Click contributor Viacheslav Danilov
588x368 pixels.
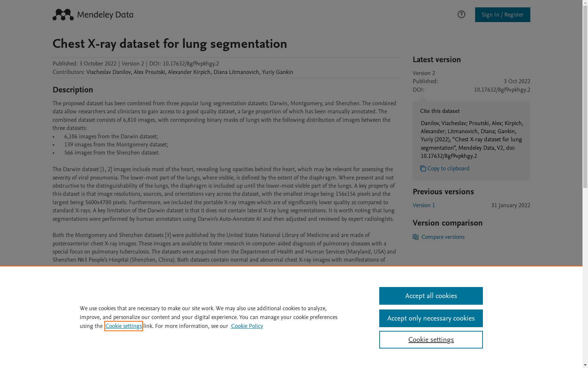[108, 72]
